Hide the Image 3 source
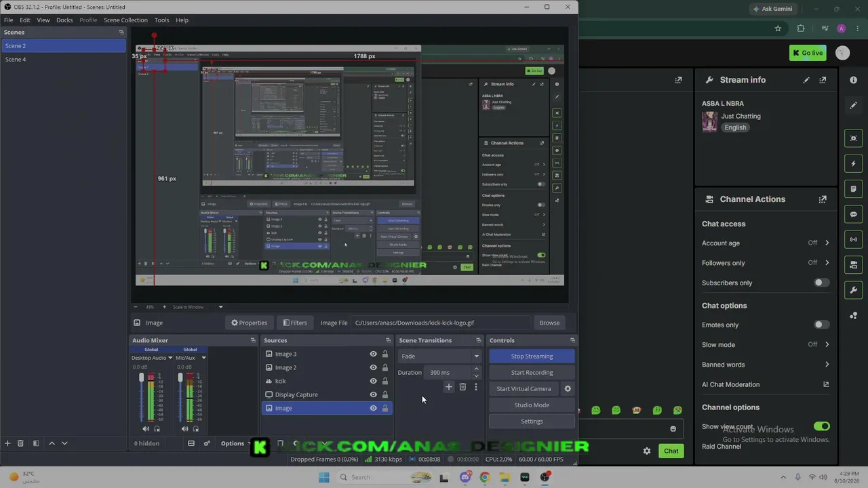868x488 pixels. coord(373,354)
